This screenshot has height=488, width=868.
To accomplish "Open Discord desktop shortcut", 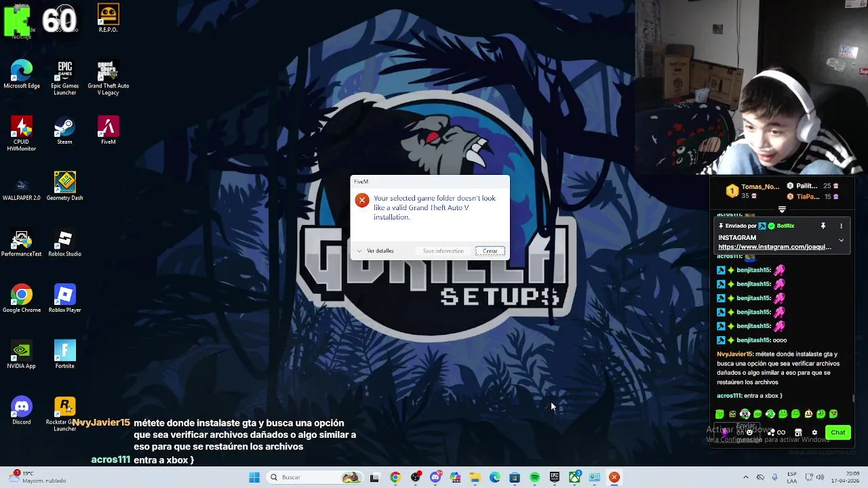I will pos(22,411).
